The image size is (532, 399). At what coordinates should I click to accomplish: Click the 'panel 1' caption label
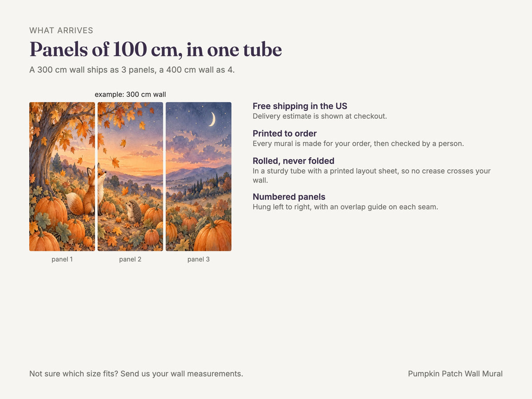[x=62, y=259]
